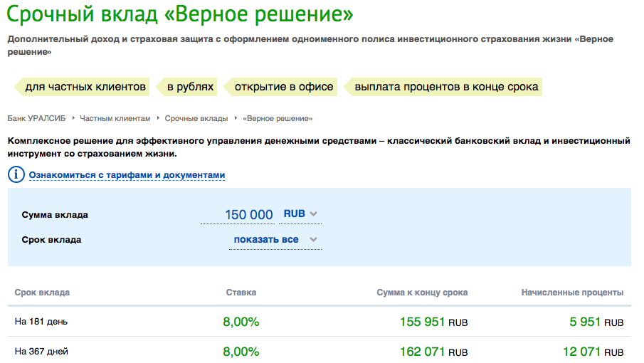Click the 155 951 RUB total amount
644x363 pixels.
tap(433, 322)
